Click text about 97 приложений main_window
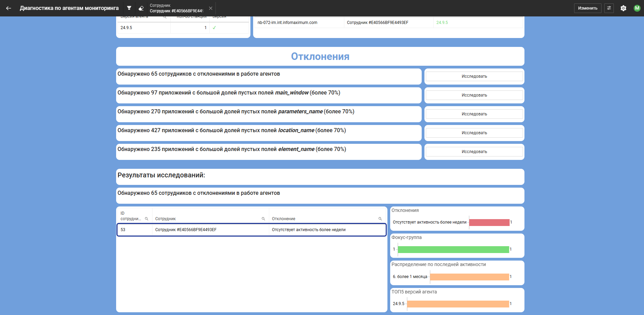Viewport: 644px width, 315px height. coord(229,93)
